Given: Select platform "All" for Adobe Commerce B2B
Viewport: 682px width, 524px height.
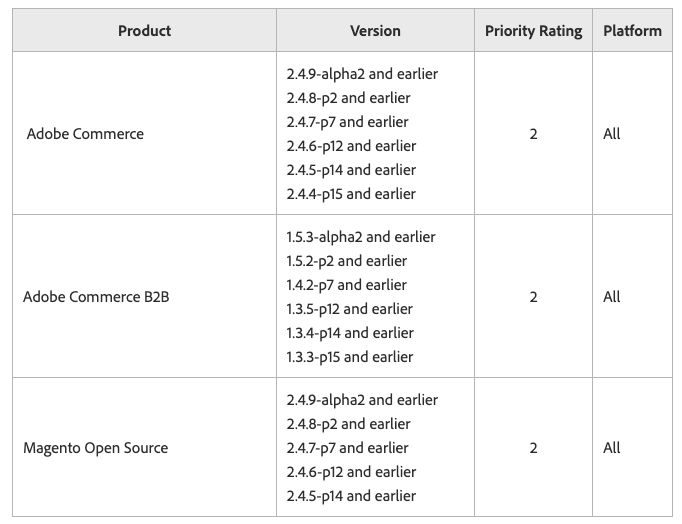Looking at the screenshot, I should 612,297.
